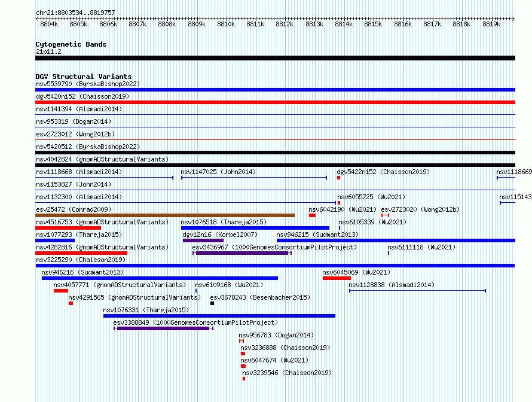This screenshot has height=402, width=532.
Task: Click the nsv1128838 (Alsmadi2014) blue line feature
Action: tap(418, 291)
